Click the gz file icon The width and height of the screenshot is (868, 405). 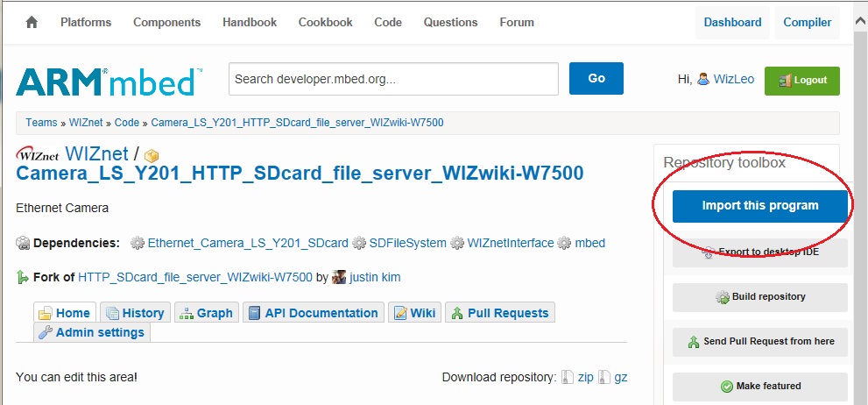(x=604, y=377)
